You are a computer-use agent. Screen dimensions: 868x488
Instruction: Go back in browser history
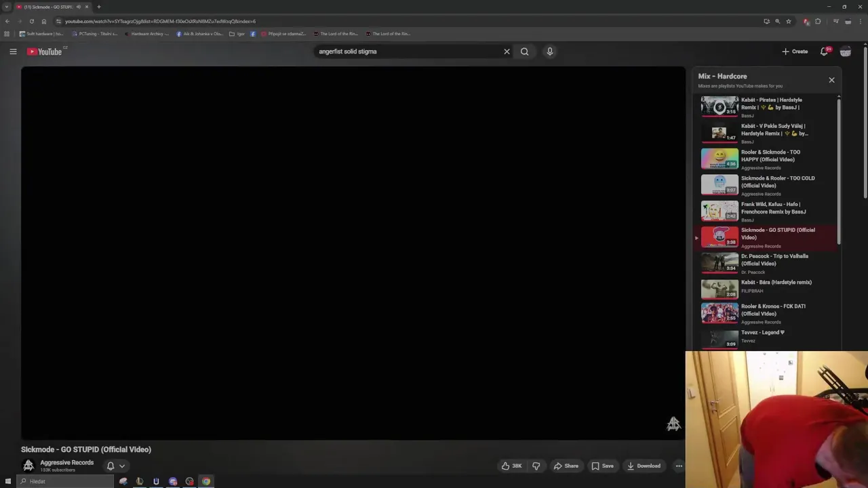click(x=7, y=21)
